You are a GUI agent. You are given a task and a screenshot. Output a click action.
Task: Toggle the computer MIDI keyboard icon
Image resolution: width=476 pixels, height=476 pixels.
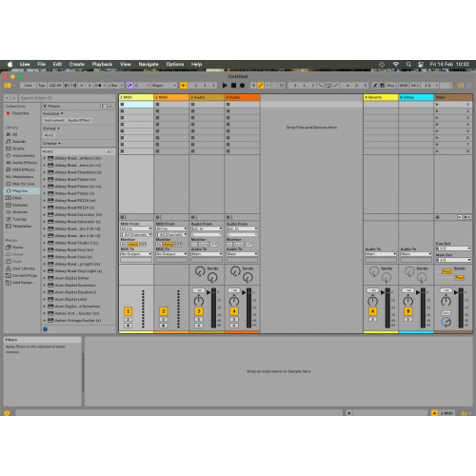click(x=382, y=86)
